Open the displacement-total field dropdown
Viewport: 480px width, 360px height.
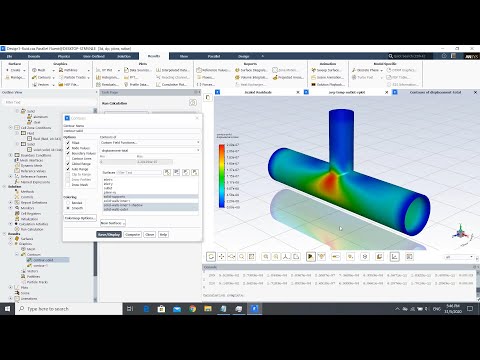[x=150, y=151]
